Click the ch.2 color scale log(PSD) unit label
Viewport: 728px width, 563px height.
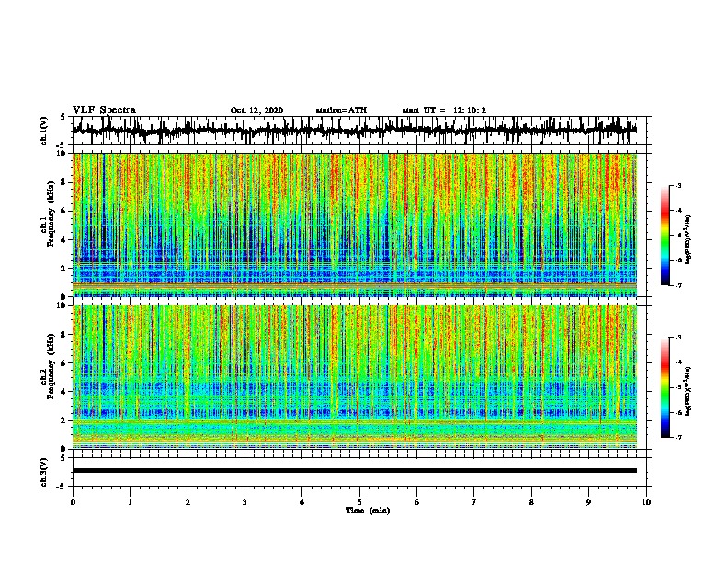pyautogui.click(x=688, y=391)
